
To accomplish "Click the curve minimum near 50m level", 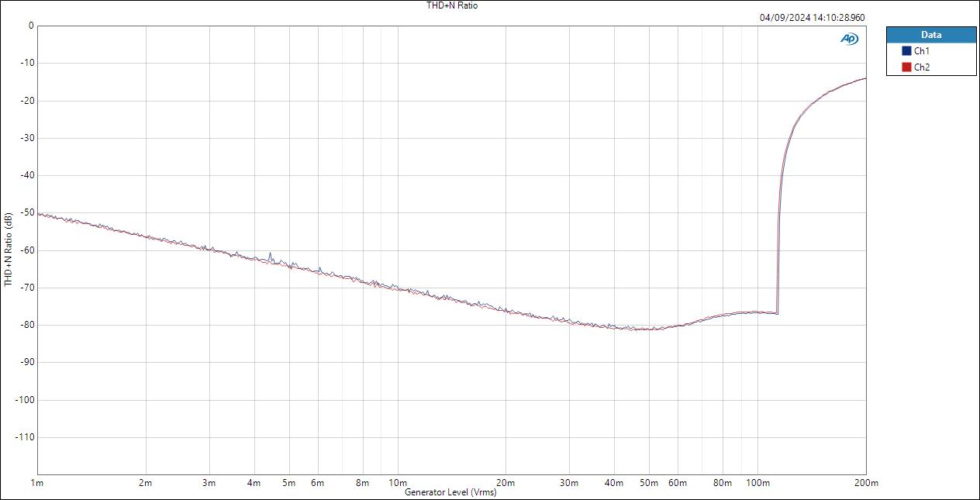I will coord(647,328).
